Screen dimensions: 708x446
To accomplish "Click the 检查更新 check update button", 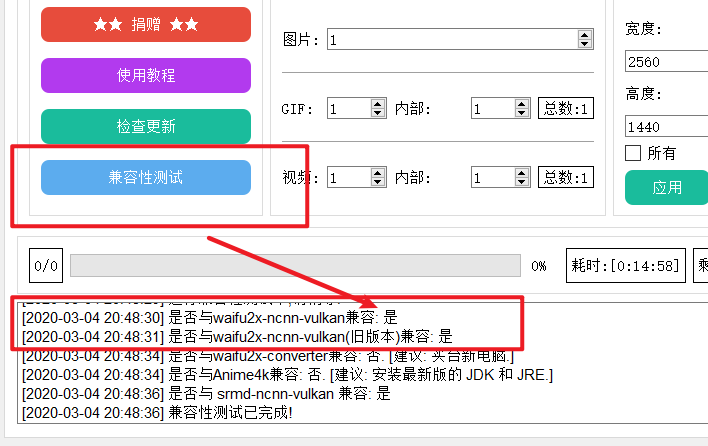I will coord(146,126).
